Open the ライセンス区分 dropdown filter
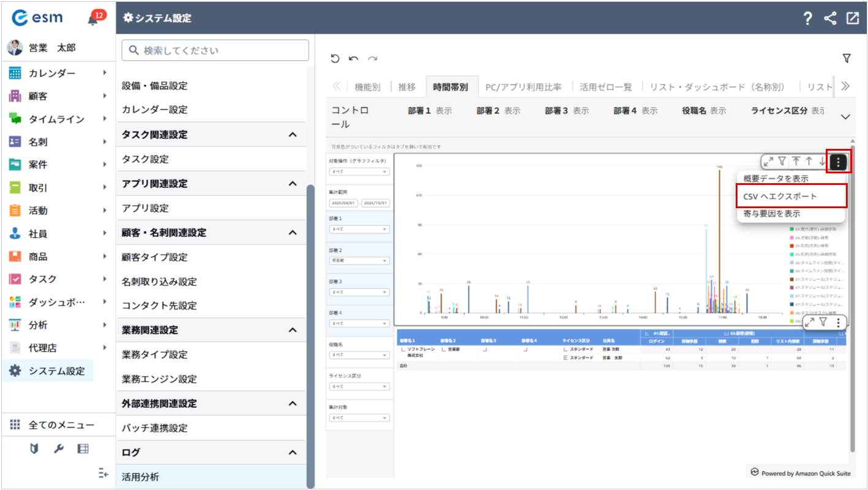The image size is (868, 490). (360, 386)
